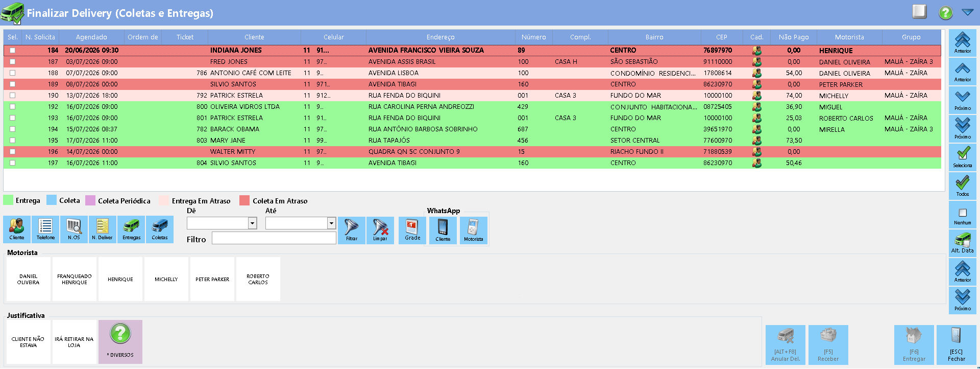Image resolution: width=980 pixels, height=369 pixels.
Task: Check the selection box for order 187
Action: [x=13, y=62]
